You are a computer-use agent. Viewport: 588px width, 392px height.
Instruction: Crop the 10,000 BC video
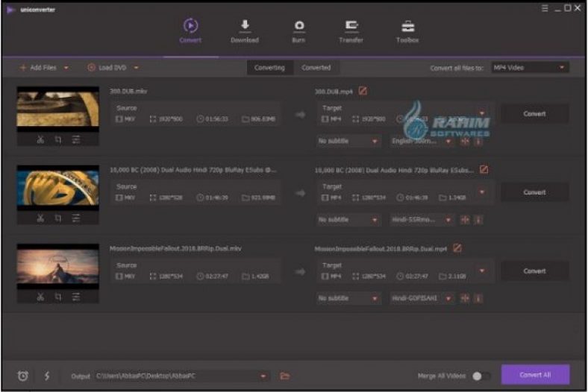(x=58, y=218)
